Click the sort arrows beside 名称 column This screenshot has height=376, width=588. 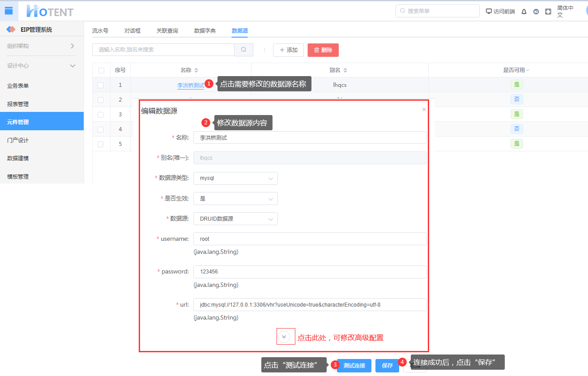click(x=196, y=70)
